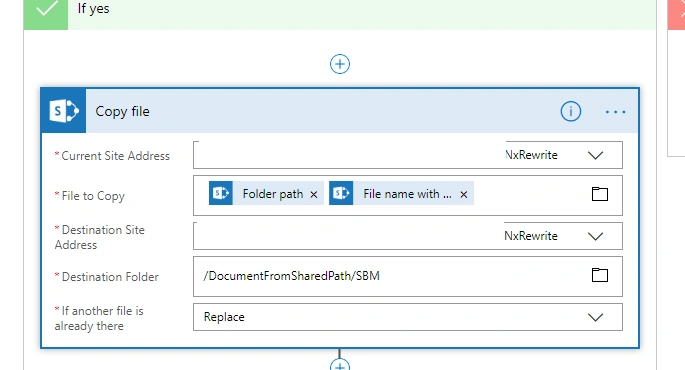Open folder picker for Destination Folder
The image size is (685, 370).
(599, 275)
